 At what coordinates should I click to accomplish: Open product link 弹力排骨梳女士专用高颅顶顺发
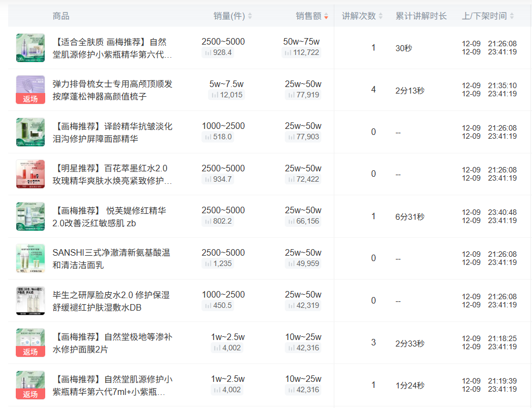click(x=112, y=90)
